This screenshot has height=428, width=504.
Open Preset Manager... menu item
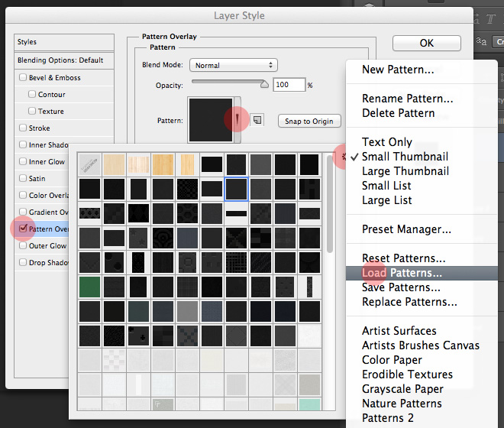[406, 229]
